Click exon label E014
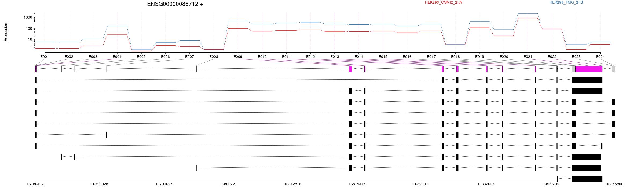The width and height of the screenshot is (644, 188). (359, 57)
